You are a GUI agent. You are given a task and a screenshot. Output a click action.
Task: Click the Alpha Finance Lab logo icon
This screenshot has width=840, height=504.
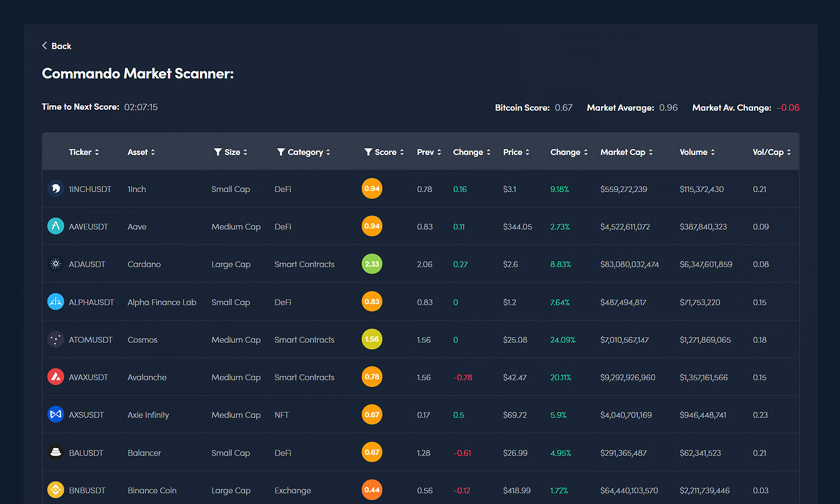55,302
